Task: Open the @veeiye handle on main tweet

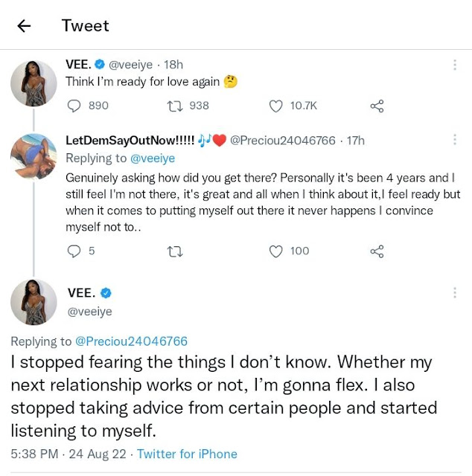Action: 89,312
